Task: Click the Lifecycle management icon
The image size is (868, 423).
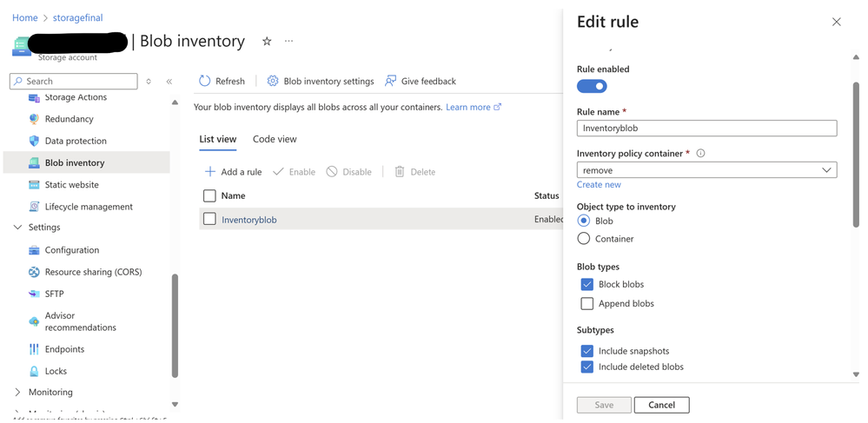Action: pyautogui.click(x=35, y=207)
